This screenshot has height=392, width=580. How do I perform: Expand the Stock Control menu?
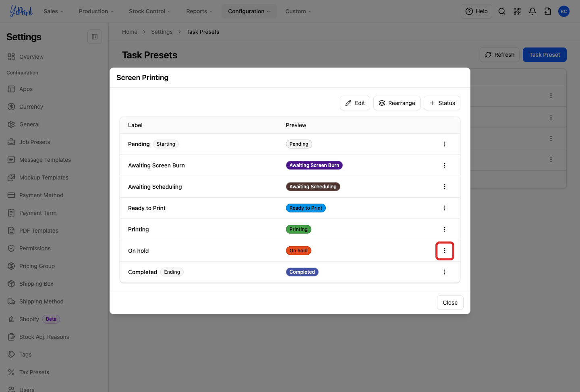tap(150, 11)
